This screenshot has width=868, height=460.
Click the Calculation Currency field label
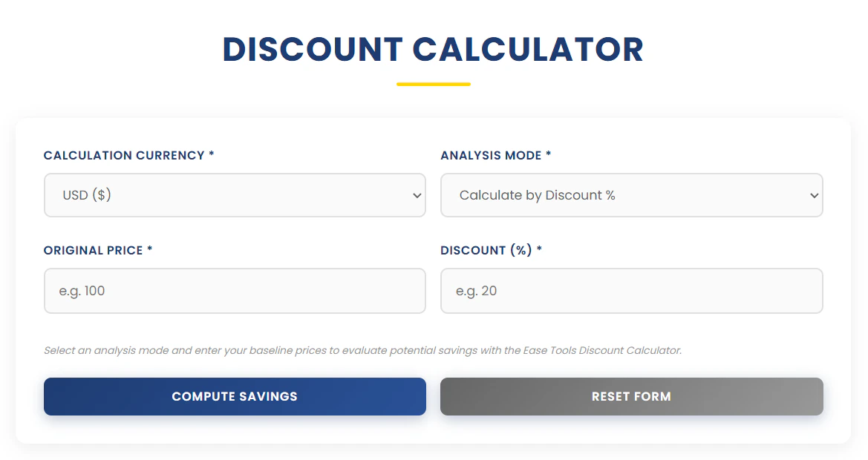click(128, 155)
